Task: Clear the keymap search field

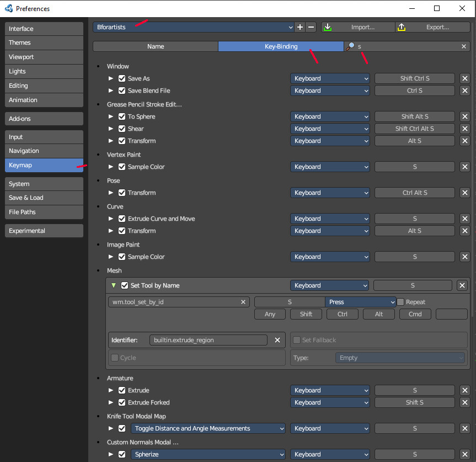Action: pyautogui.click(x=463, y=46)
